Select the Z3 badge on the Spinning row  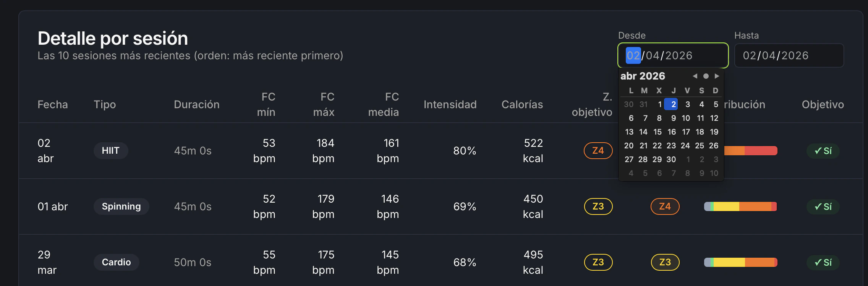[x=598, y=206]
